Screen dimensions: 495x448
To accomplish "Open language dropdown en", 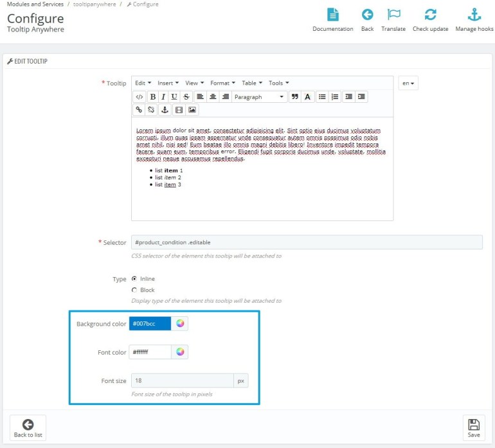I will pos(408,83).
